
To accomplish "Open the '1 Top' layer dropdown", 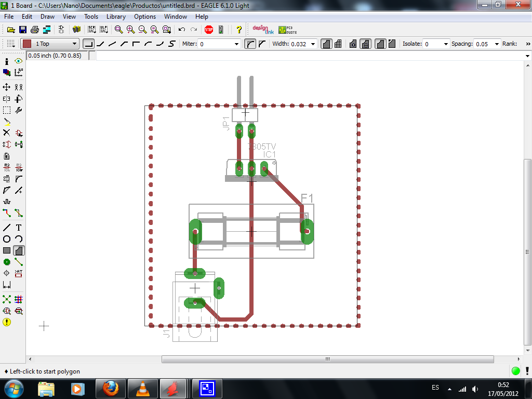I will coord(74,44).
